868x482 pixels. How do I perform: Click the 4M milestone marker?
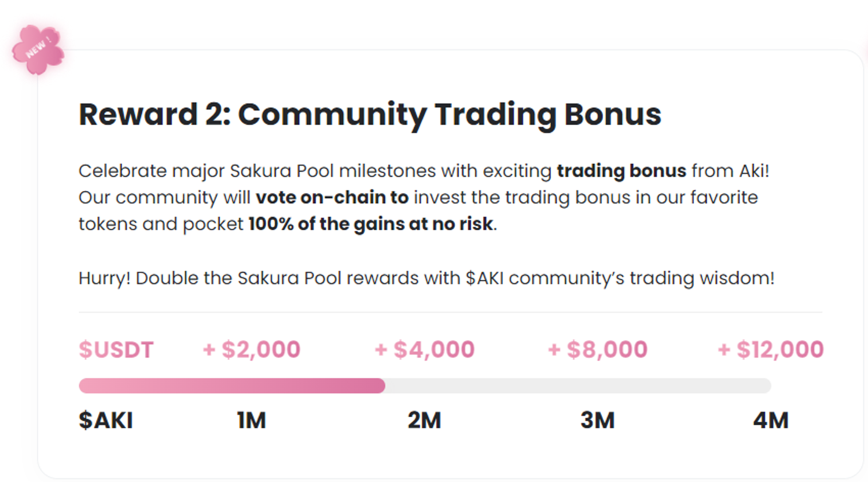tap(771, 420)
